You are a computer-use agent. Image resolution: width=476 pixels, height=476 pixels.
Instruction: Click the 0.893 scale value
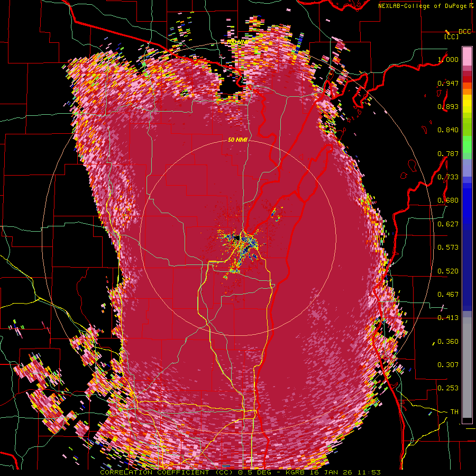448,106
